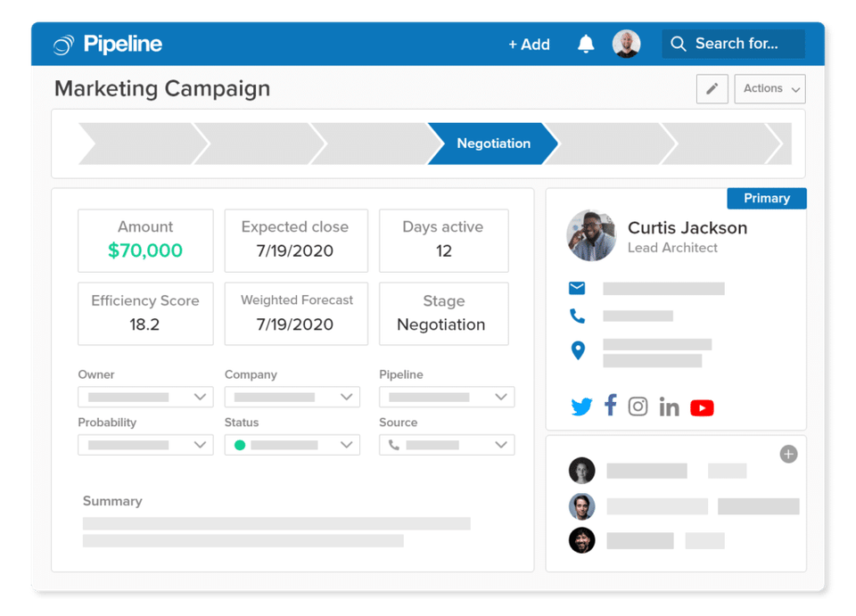
Task: Click the + Add button
Action: click(529, 44)
